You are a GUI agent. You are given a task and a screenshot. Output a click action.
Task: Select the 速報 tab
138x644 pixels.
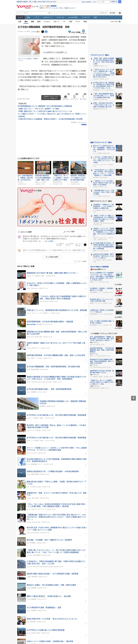(28, 17)
